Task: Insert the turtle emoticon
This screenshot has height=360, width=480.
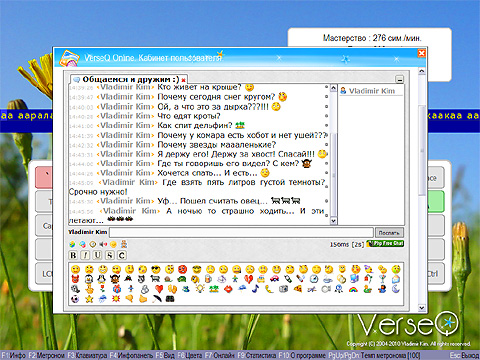Action: (x=182, y=279)
